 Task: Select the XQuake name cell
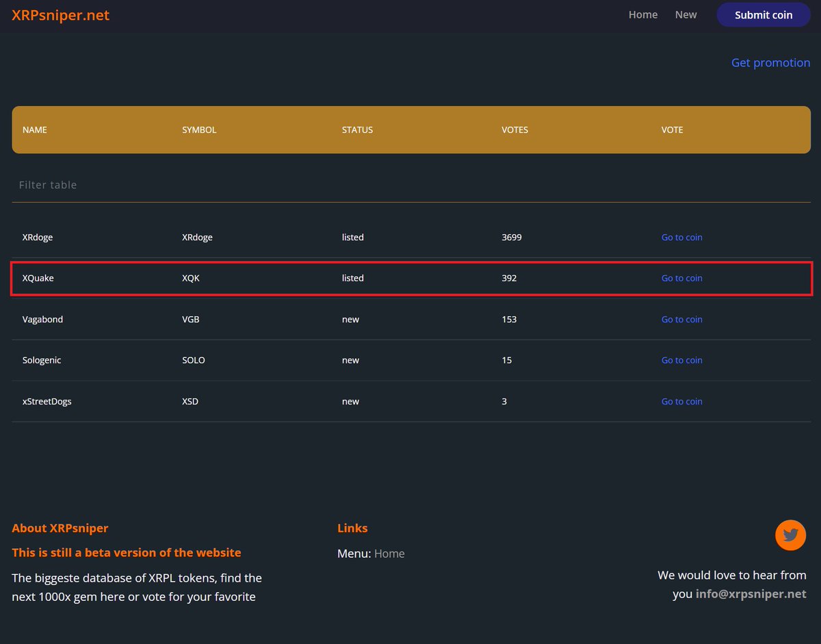pyautogui.click(x=38, y=279)
